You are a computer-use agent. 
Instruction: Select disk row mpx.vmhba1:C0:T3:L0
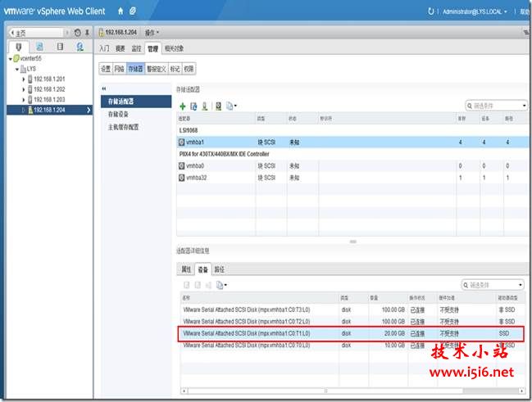click(x=351, y=309)
